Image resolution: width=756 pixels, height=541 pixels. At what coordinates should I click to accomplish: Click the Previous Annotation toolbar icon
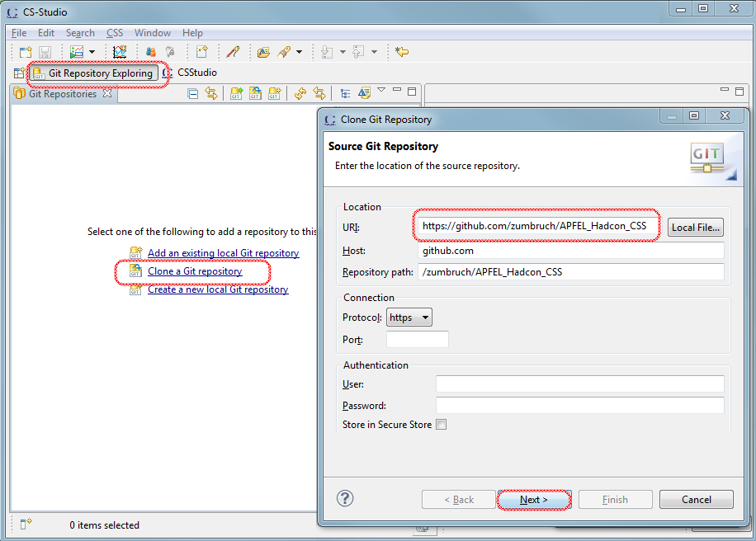coord(358,52)
